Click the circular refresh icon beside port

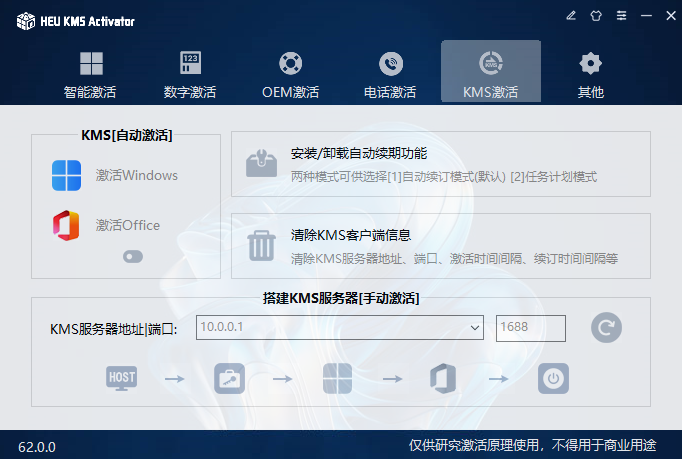[x=606, y=328]
